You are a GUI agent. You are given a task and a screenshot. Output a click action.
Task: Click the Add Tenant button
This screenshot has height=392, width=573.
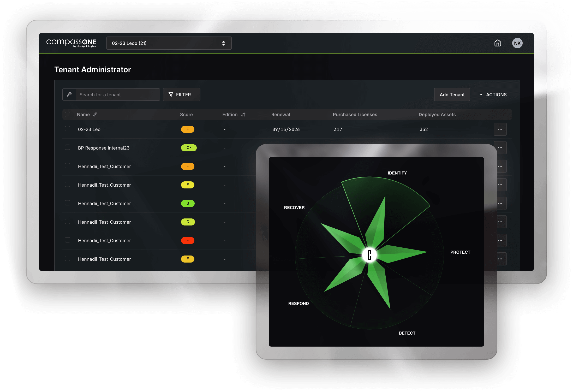(452, 94)
